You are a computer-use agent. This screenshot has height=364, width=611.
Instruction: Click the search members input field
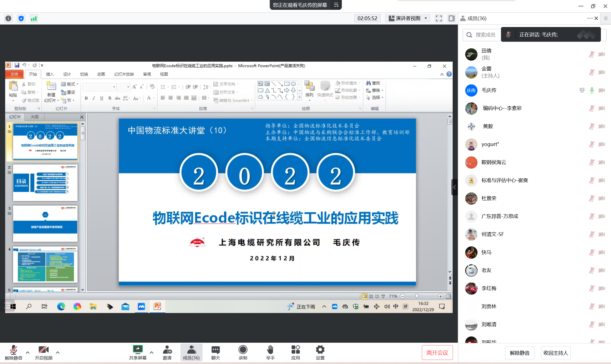click(485, 35)
